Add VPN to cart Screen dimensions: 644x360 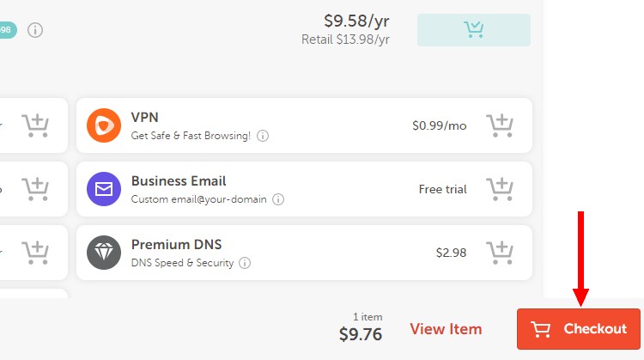[500, 125]
